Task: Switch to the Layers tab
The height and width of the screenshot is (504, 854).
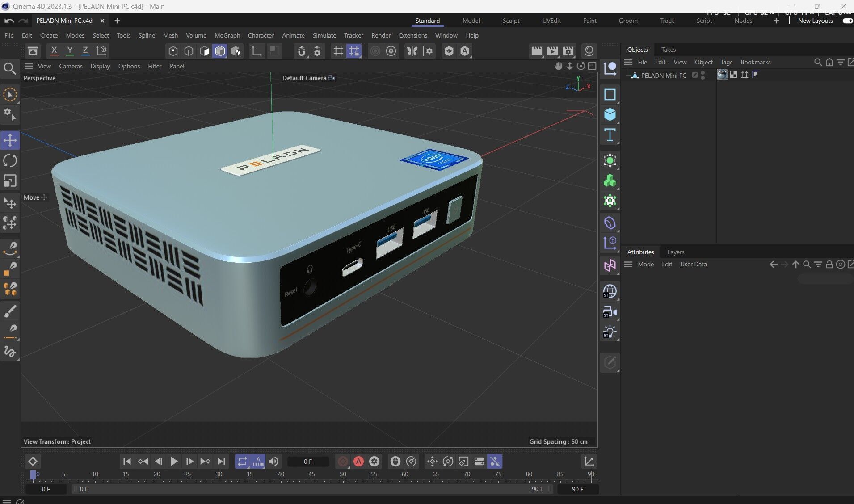Action: (x=676, y=252)
